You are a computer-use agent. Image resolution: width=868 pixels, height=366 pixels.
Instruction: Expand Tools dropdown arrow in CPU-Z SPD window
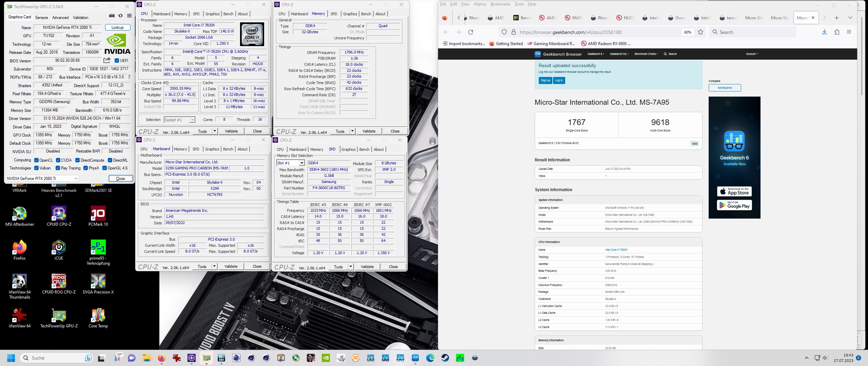351,267
